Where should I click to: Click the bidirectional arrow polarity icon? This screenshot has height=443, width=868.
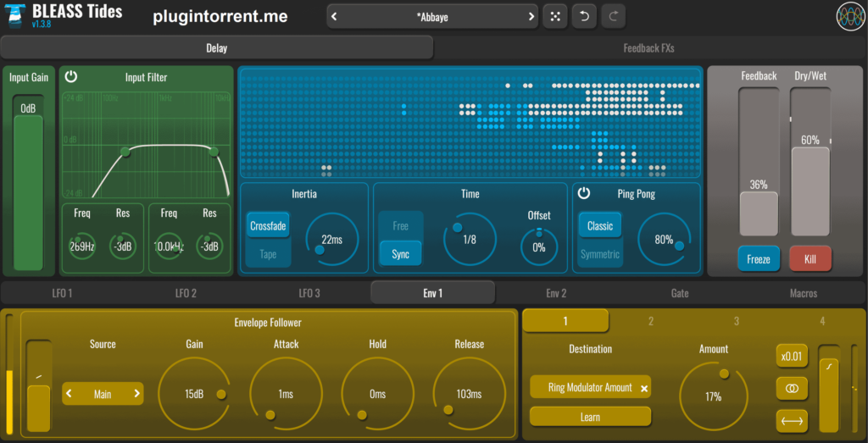coord(792,422)
